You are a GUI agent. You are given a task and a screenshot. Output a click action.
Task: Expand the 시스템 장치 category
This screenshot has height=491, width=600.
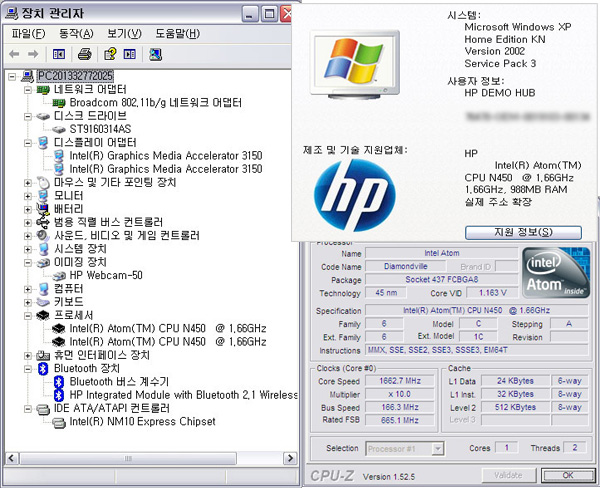tap(28, 250)
